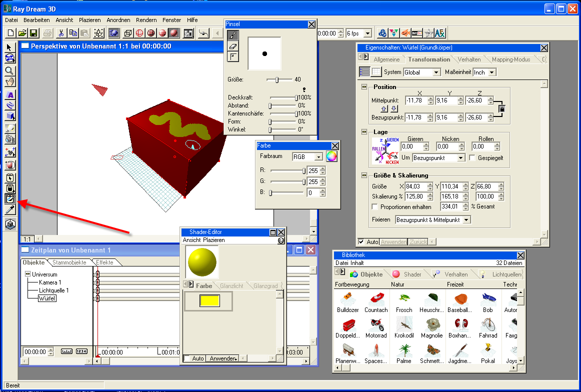Image resolution: width=581 pixels, height=392 pixels.
Task: Select the hand pan tool
Action: tap(10, 81)
